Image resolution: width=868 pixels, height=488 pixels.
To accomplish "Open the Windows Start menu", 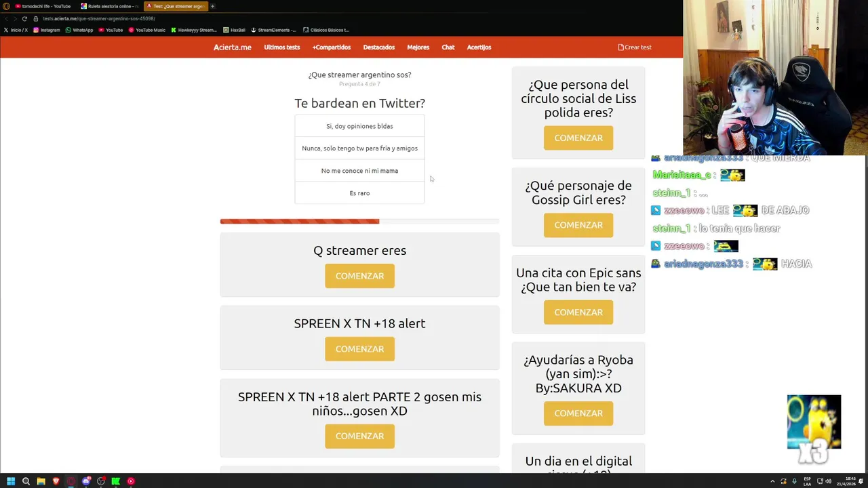I will (x=11, y=481).
